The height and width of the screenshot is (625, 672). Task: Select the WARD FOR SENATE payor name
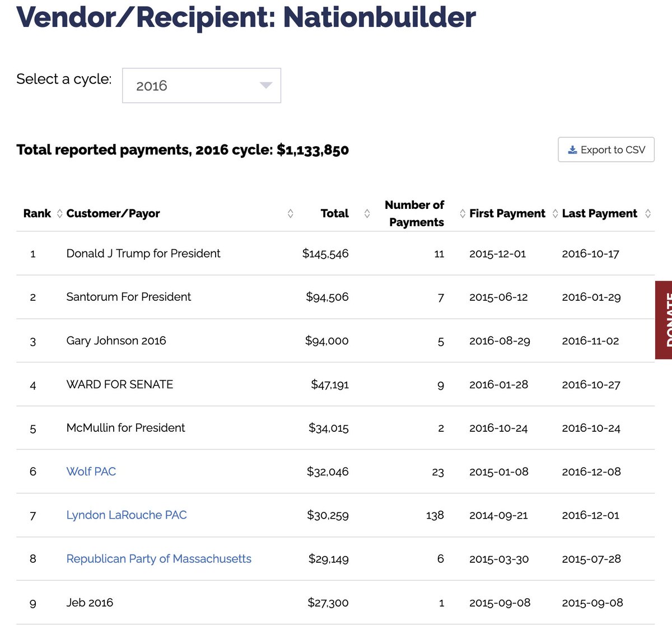tap(120, 384)
